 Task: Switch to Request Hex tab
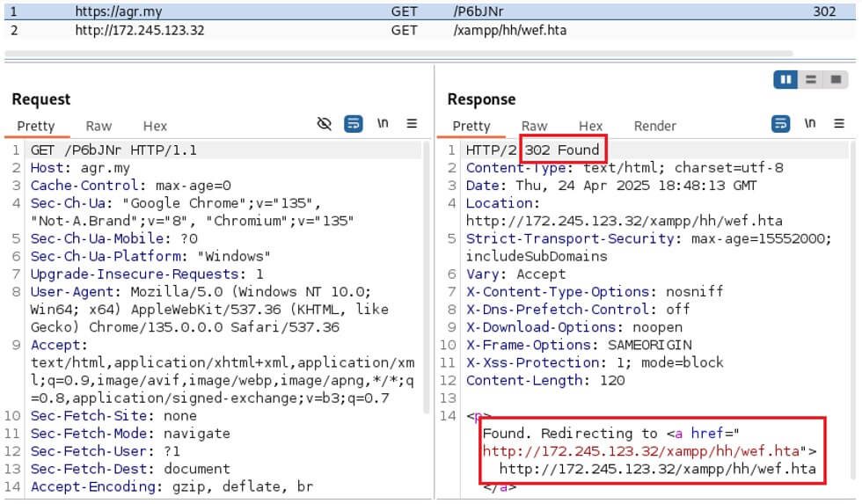[155, 126]
